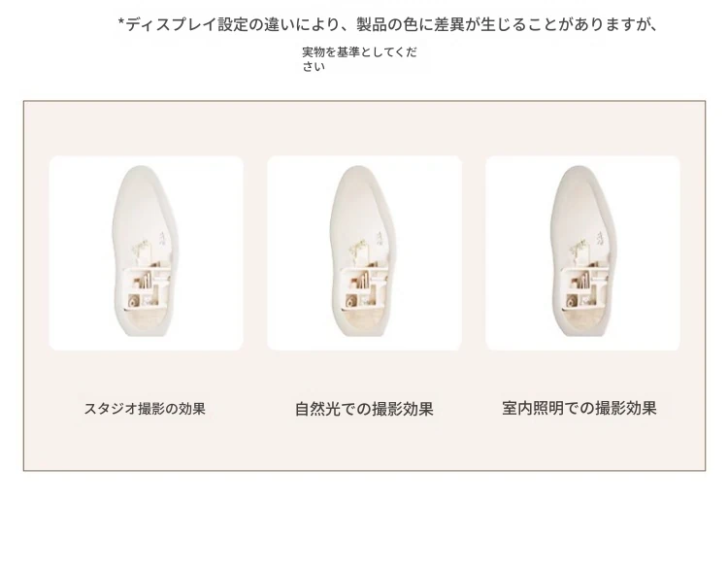Click the plant reflection in the studio mirror
Image resolution: width=728 pixels, height=570 pixels.
(x=140, y=250)
